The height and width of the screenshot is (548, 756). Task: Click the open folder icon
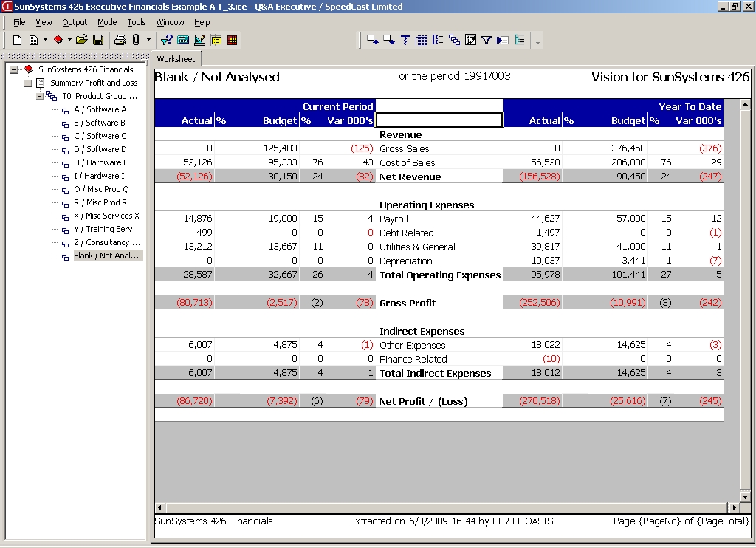(x=82, y=40)
